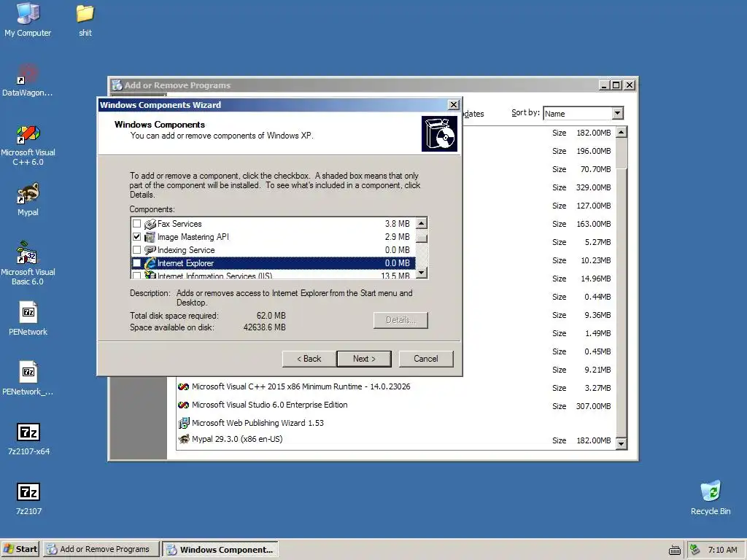Toggle the Internet Information Services (IIS) checkbox

(x=136, y=275)
